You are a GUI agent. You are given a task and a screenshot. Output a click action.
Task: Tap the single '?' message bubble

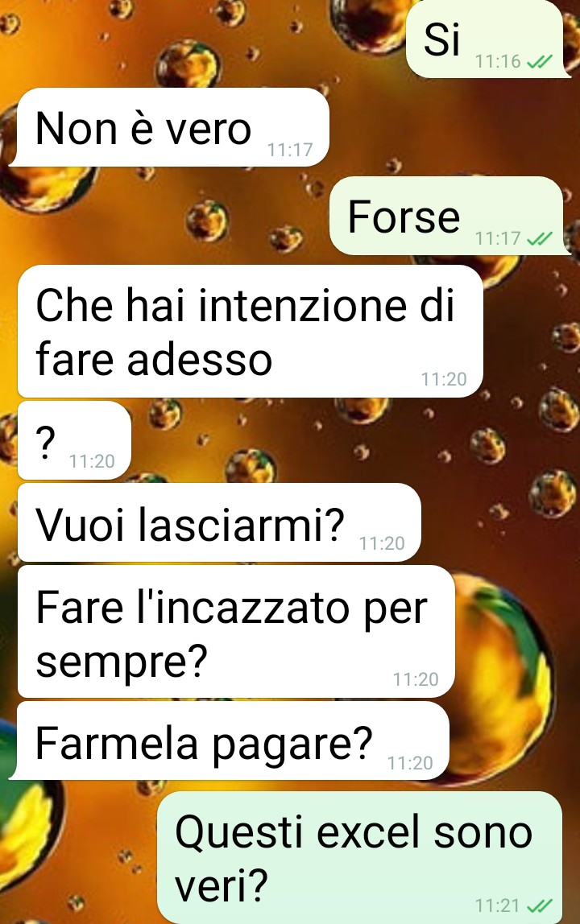(74, 440)
